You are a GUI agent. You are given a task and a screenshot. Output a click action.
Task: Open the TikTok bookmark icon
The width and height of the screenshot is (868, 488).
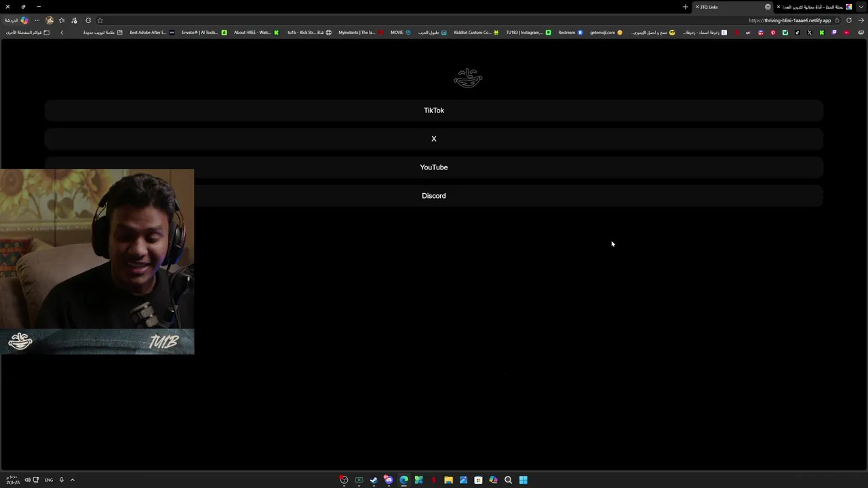797,33
